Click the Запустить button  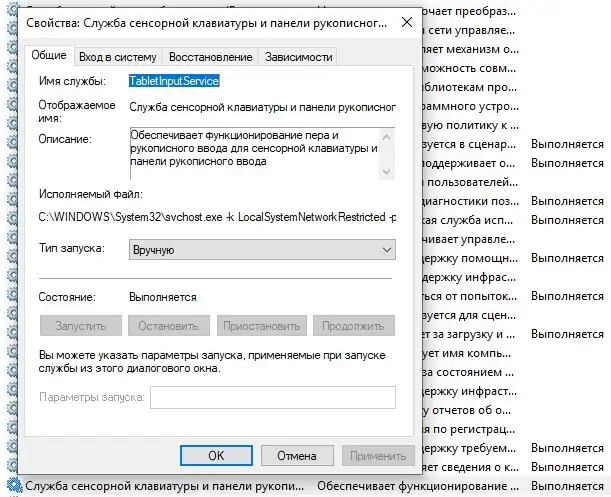(x=81, y=325)
